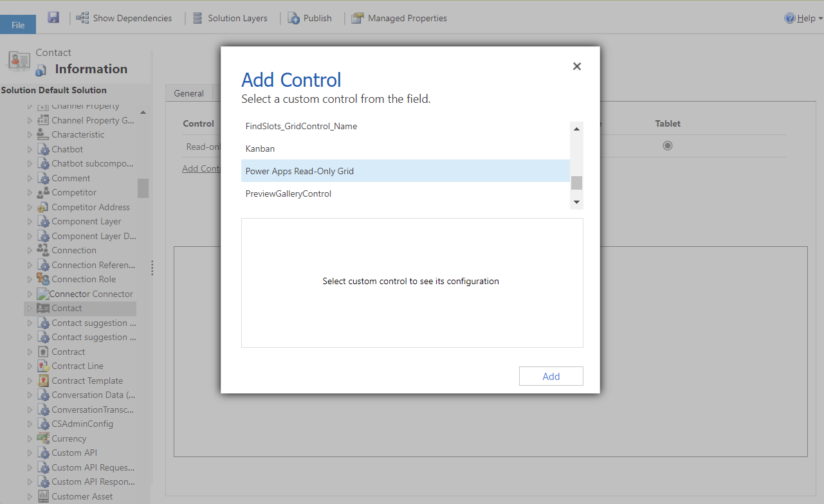The image size is (824, 504).
Task: Click the Save disk icon in toolbar
Action: (x=53, y=17)
